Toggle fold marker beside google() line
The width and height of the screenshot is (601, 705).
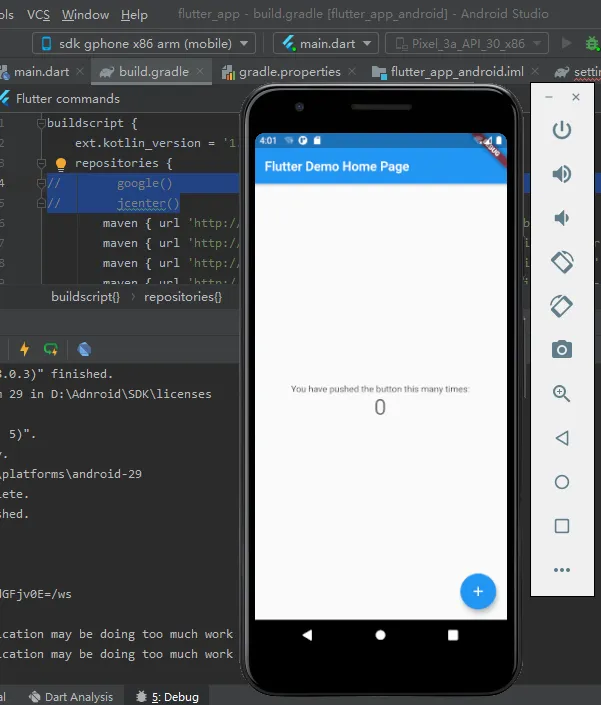[41, 183]
